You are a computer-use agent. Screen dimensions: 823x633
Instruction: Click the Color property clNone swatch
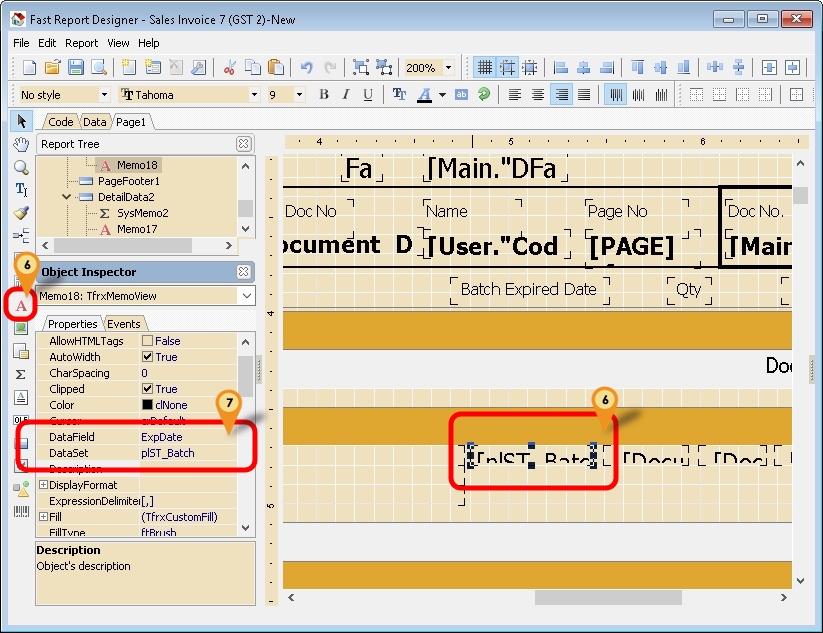[x=147, y=405]
